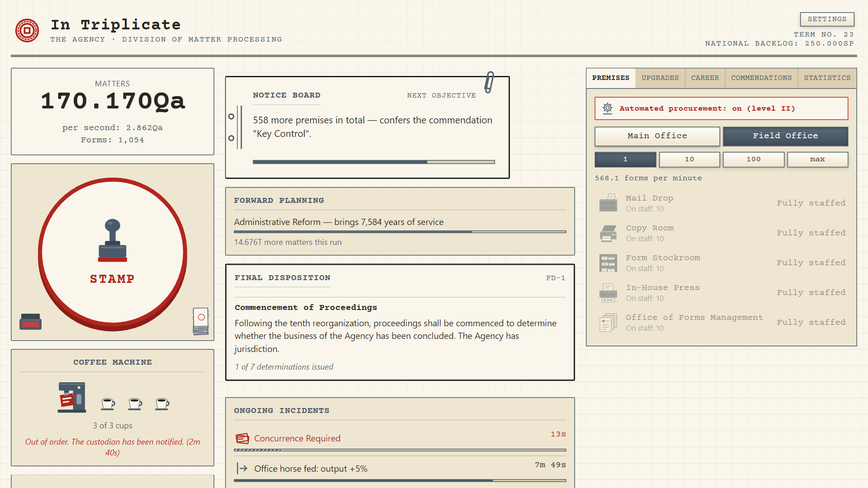868x488 pixels.
Task: Set purchase quantity to 100
Action: (x=754, y=160)
